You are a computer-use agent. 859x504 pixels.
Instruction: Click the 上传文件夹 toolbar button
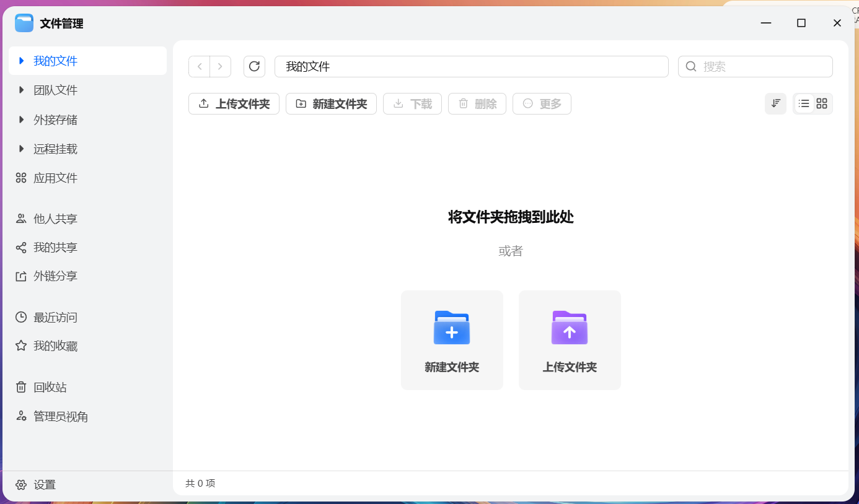click(x=234, y=103)
